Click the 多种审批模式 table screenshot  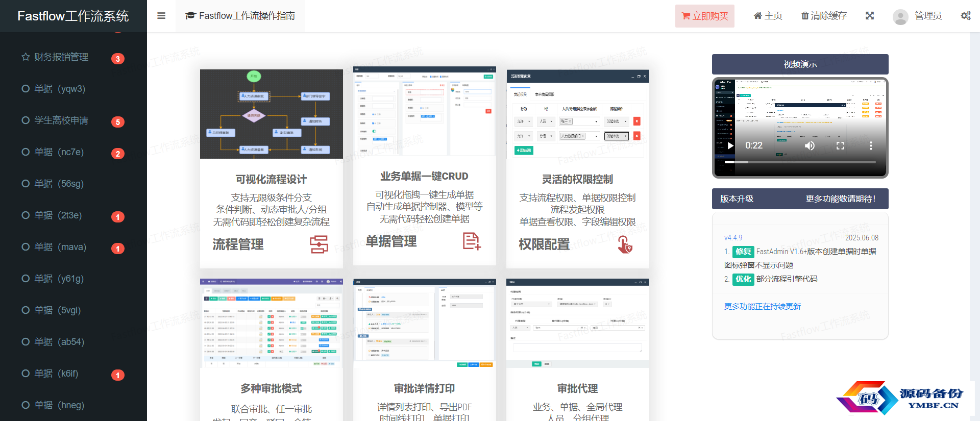[272, 323]
